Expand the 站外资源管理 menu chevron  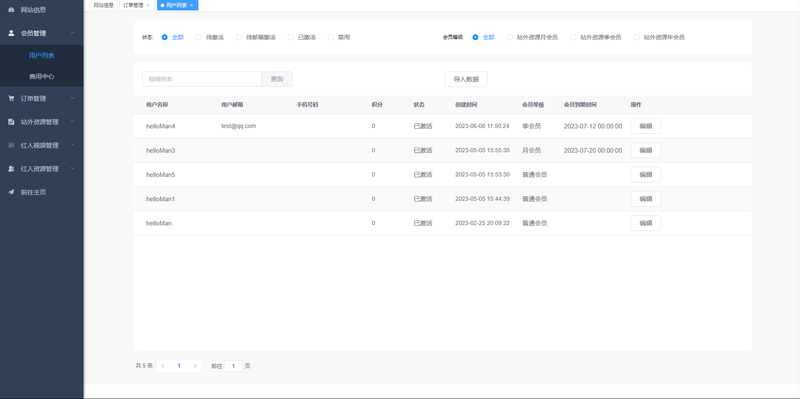point(73,121)
